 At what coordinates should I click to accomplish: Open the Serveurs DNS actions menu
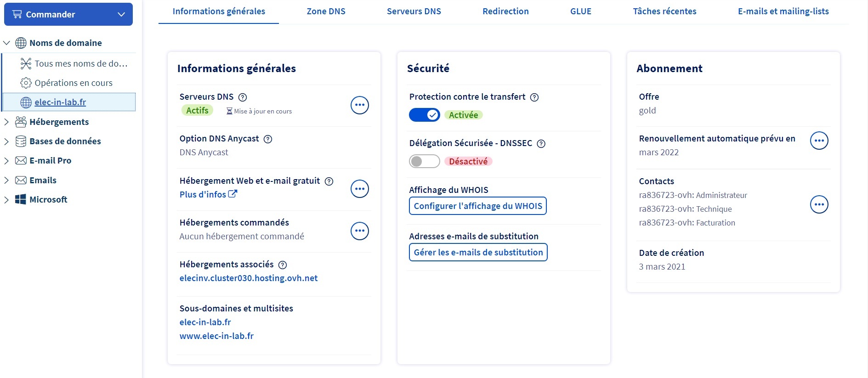pos(359,105)
